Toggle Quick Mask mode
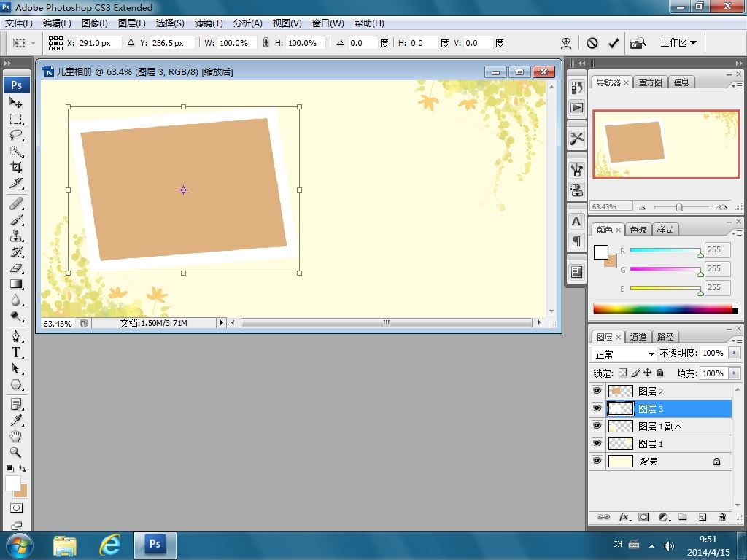 (16, 508)
